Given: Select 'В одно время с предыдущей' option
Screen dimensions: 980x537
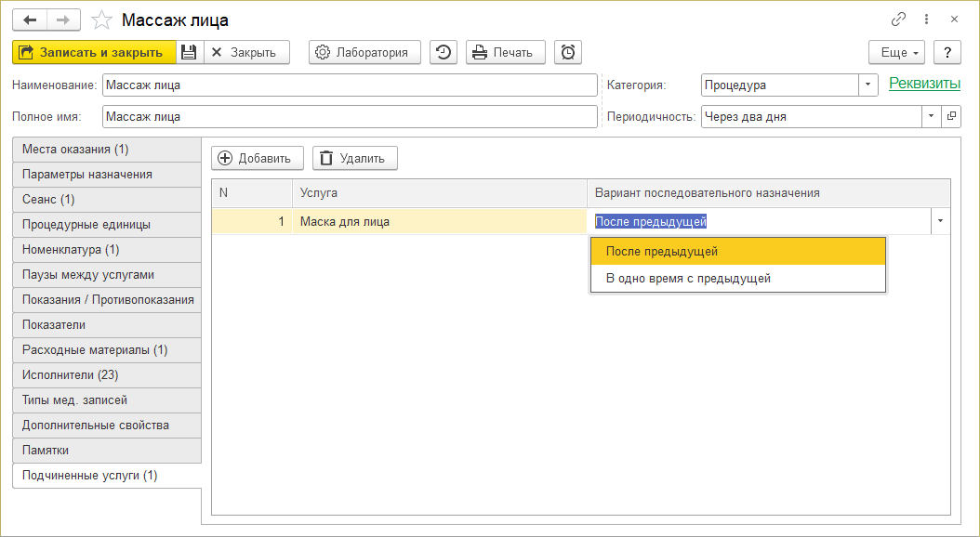Looking at the screenshot, I should point(687,279).
